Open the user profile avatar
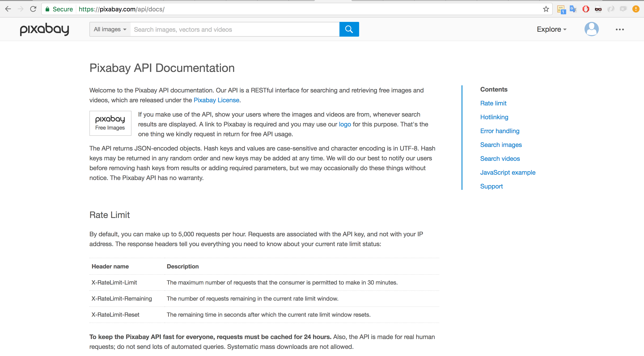This screenshot has width=644, height=356. click(591, 29)
